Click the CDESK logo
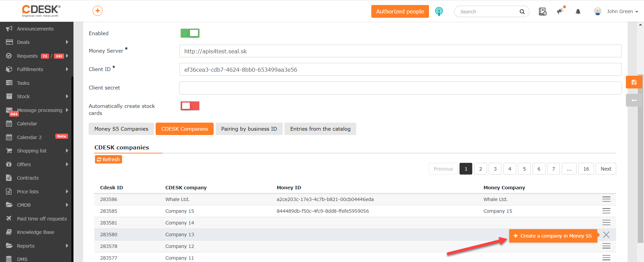 tap(41, 11)
